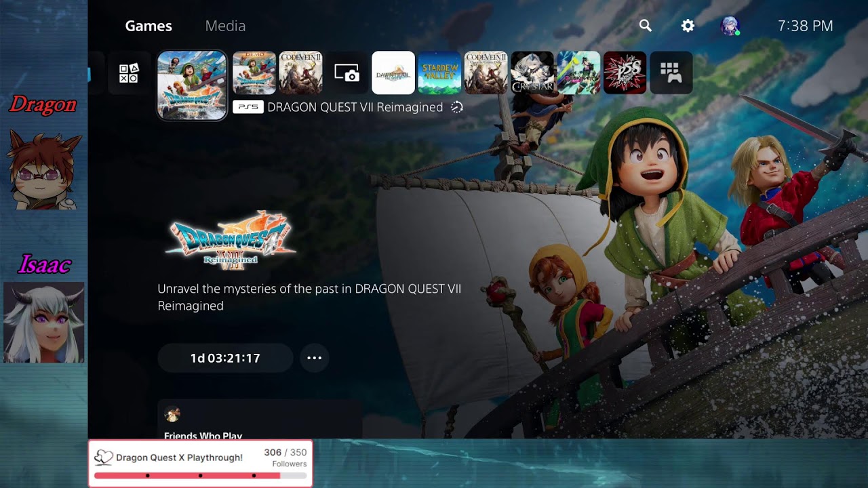The height and width of the screenshot is (488, 868).
Task: Open the first Code Vein II tile
Action: tap(300, 73)
